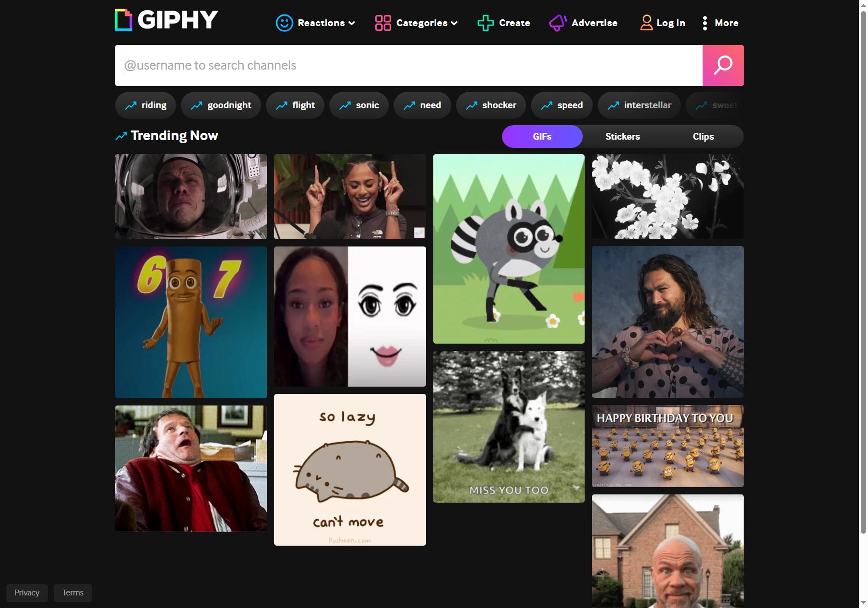
Task: Focus the username search channels field
Action: point(409,65)
